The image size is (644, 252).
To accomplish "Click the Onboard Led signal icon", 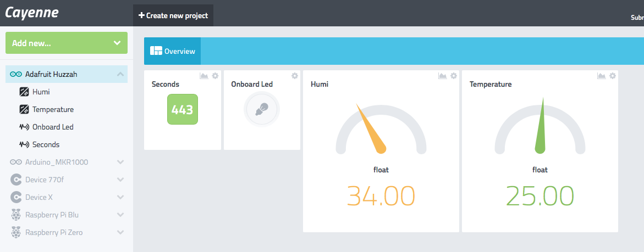I will (24, 127).
